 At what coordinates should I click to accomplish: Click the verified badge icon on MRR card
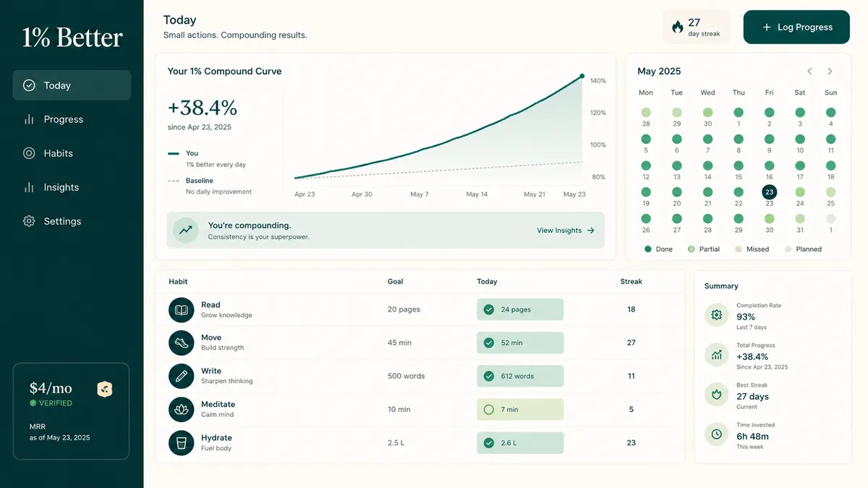pyautogui.click(x=105, y=390)
